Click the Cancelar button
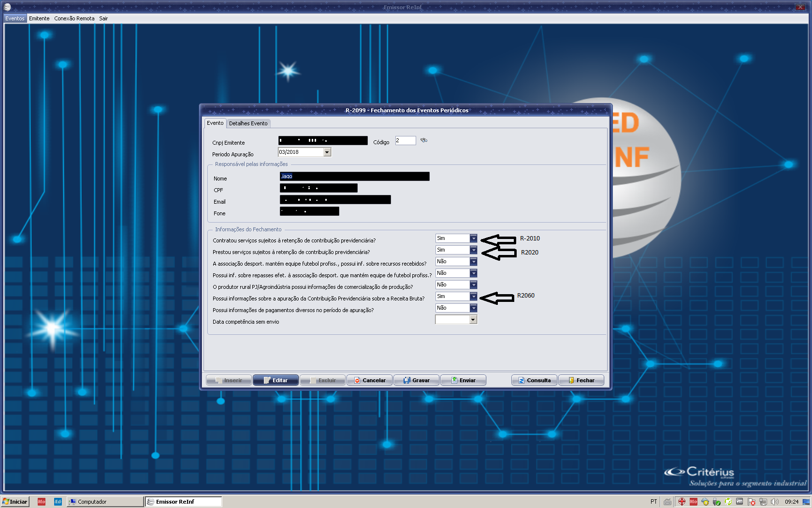Viewport: 812px width, 508px height. coord(369,380)
